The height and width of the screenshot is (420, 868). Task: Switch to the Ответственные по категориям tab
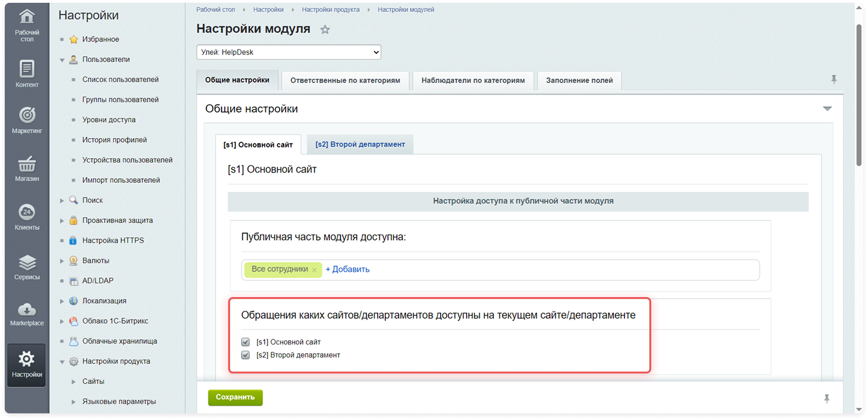pos(345,81)
